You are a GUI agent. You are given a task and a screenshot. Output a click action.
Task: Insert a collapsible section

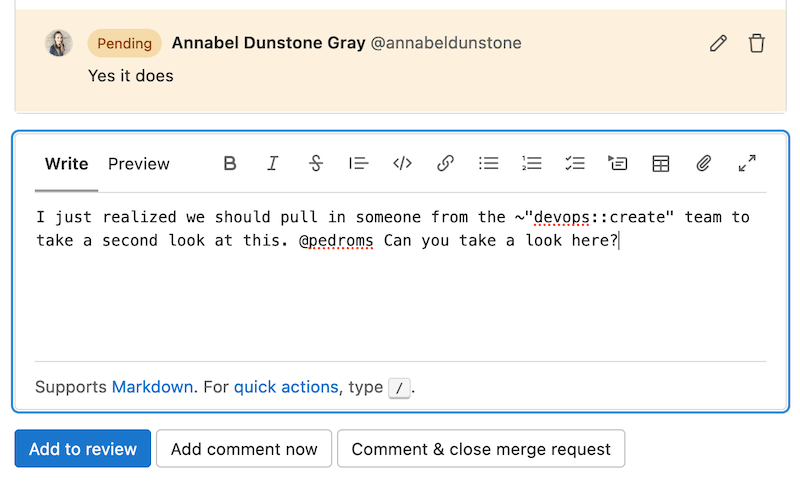[618, 164]
